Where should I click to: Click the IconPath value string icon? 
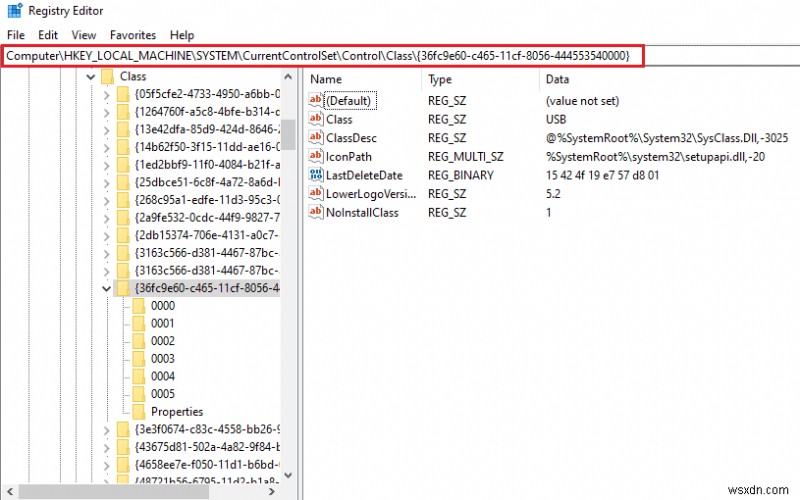(316, 156)
